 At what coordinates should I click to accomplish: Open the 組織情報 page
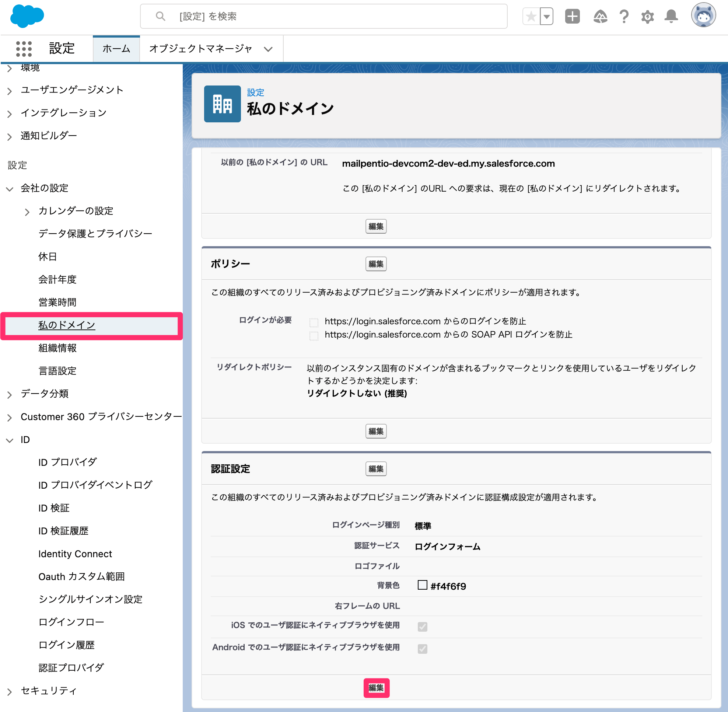pos(57,348)
